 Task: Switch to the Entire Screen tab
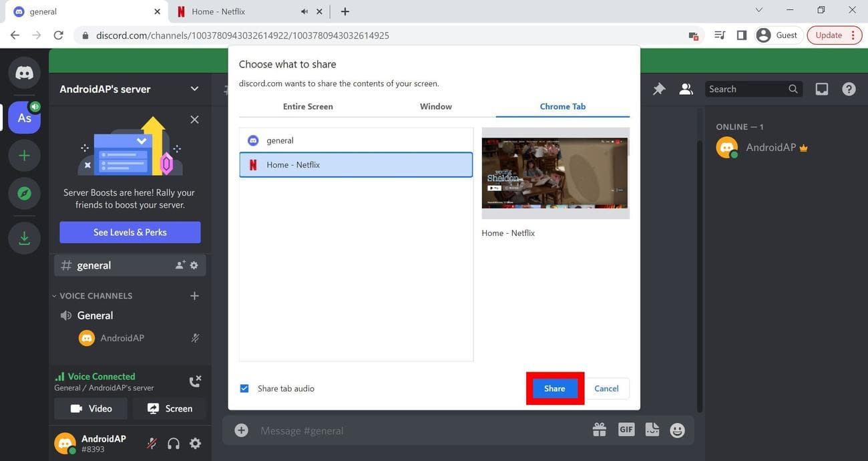click(x=308, y=106)
